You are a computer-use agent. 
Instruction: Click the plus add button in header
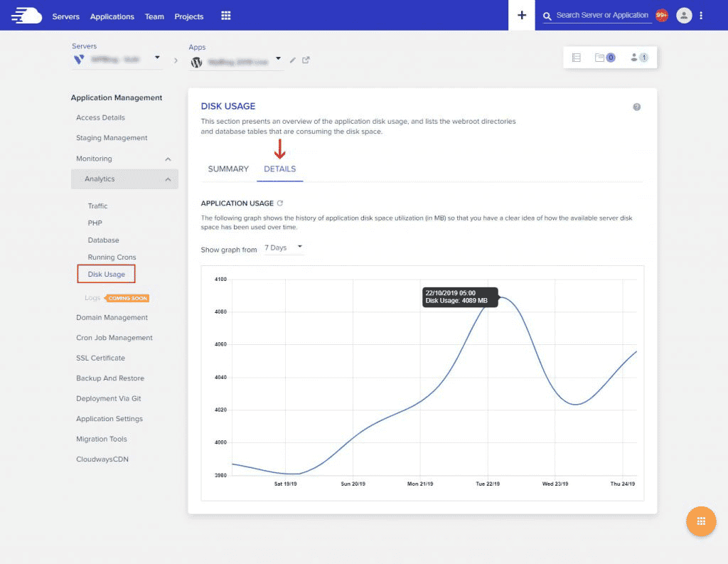[521, 16]
